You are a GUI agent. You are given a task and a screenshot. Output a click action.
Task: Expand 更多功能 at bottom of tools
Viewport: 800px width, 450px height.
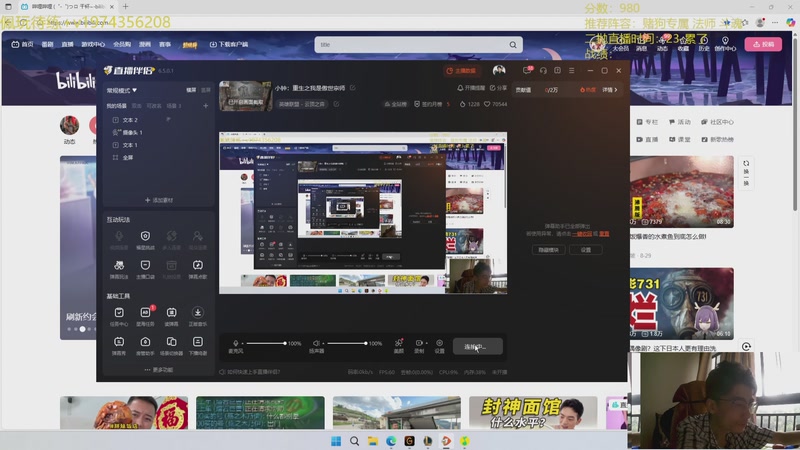(x=159, y=369)
